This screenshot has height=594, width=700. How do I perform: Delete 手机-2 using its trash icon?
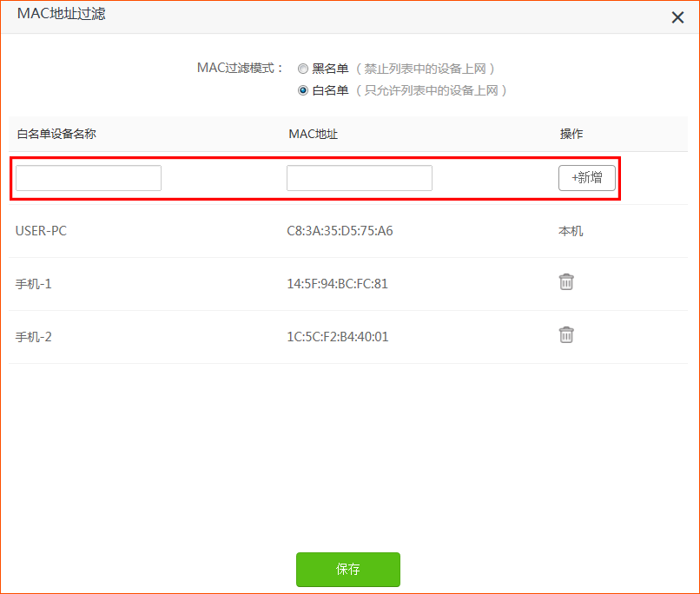click(566, 335)
